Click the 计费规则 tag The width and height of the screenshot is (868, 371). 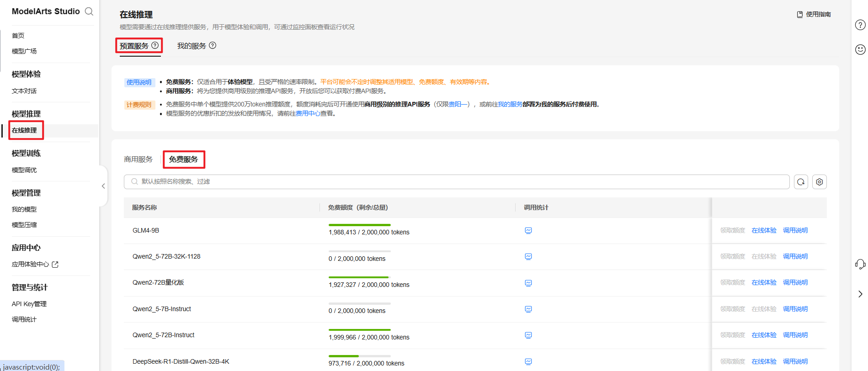click(139, 105)
